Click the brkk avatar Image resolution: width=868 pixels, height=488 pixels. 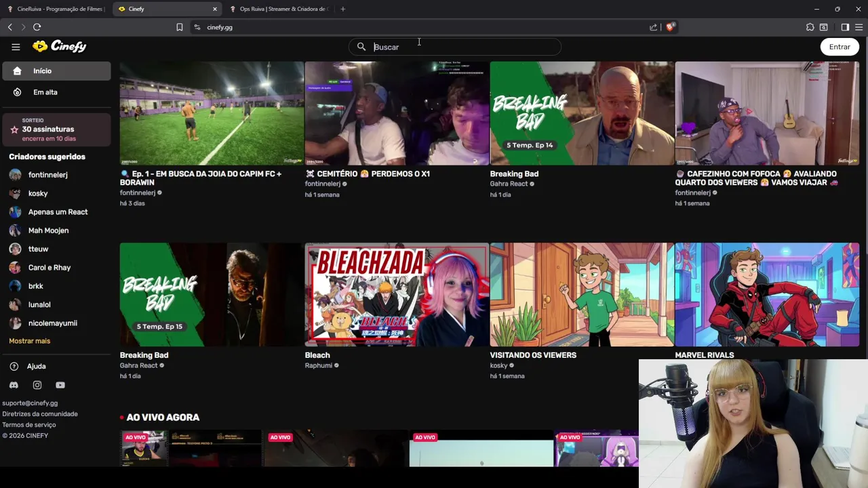[15, 286]
